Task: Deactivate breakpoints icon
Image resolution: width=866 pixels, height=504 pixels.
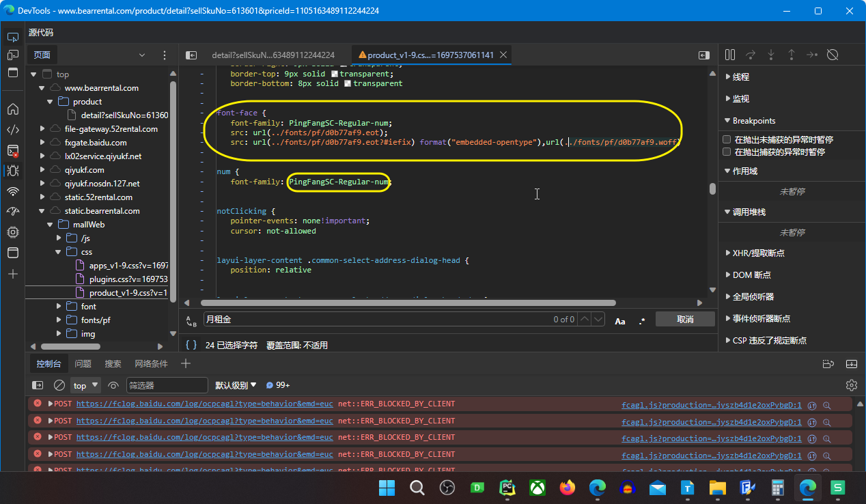Action: (x=833, y=55)
